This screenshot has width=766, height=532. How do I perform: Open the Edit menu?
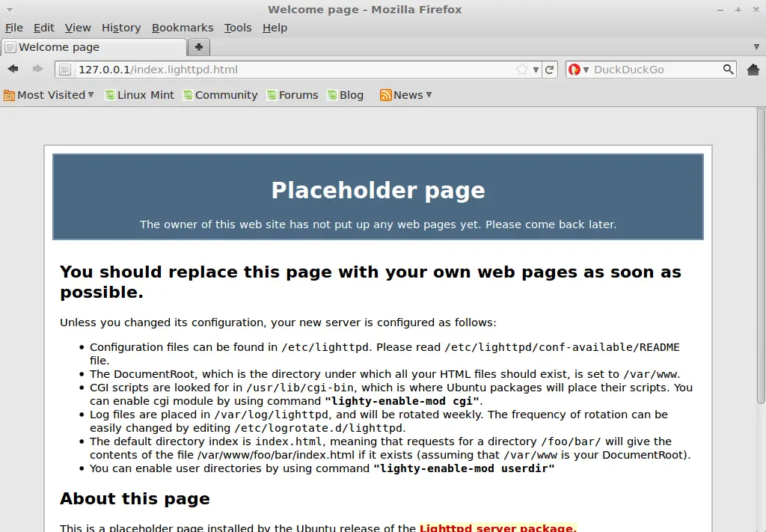(43, 28)
